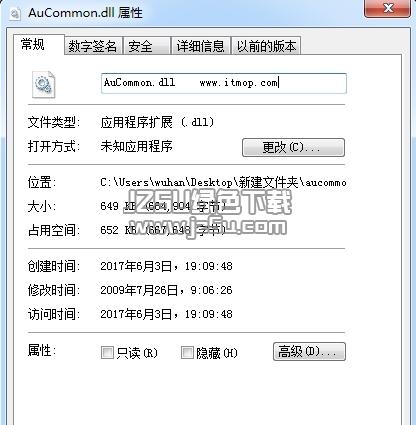Click the 652 KB disk size value
This screenshot has height=425, width=416.
pos(163,230)
